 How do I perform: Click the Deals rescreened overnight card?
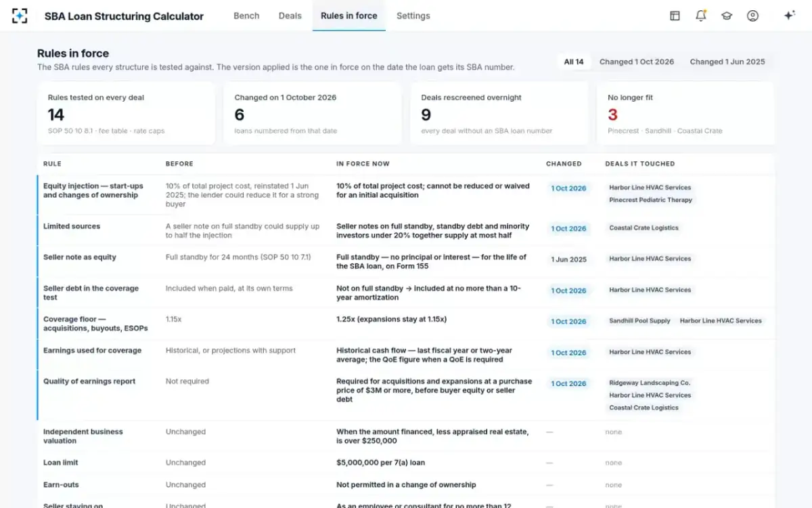point(499,113)
